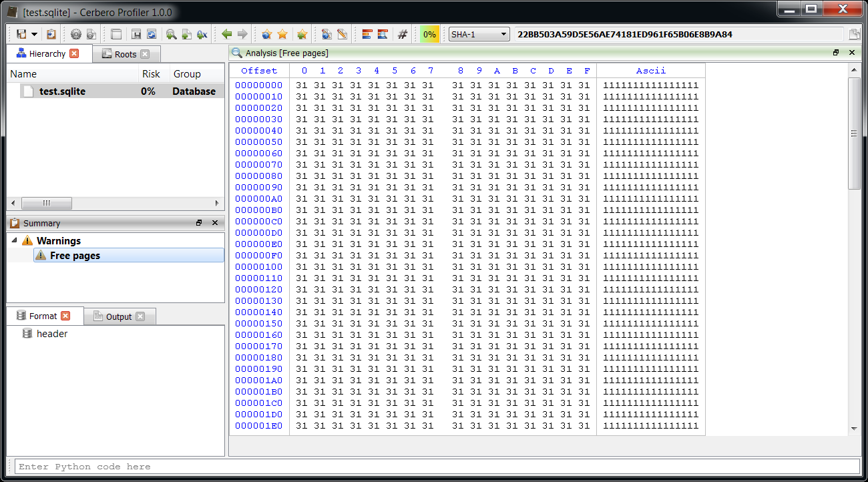Click the colored bars layout icon
This screenshot has height=482, width=868.
click(367, 34)
